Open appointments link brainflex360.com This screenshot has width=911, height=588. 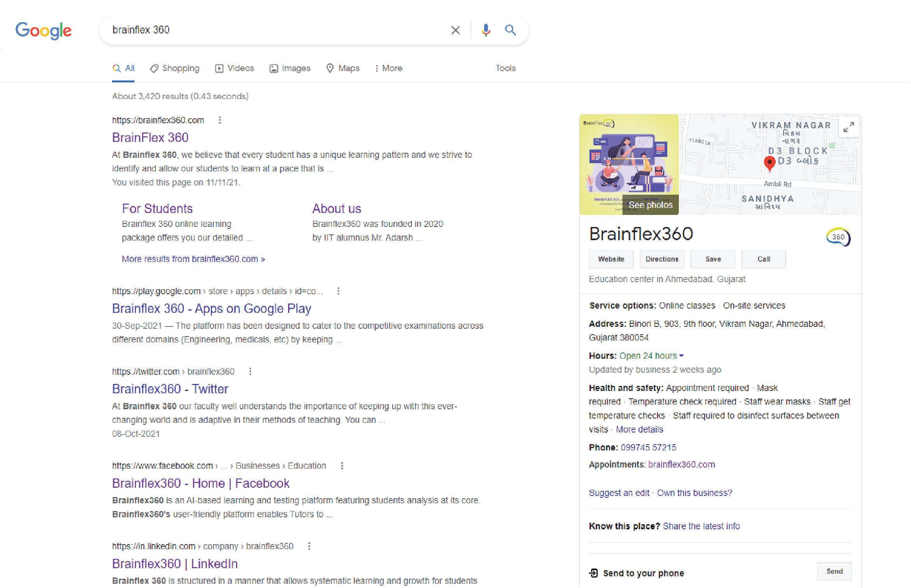coord(682,465)
